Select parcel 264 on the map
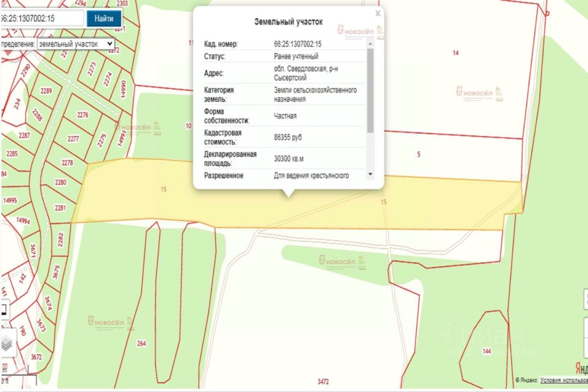Screen dimensions: 588x392 coord(141,343)
